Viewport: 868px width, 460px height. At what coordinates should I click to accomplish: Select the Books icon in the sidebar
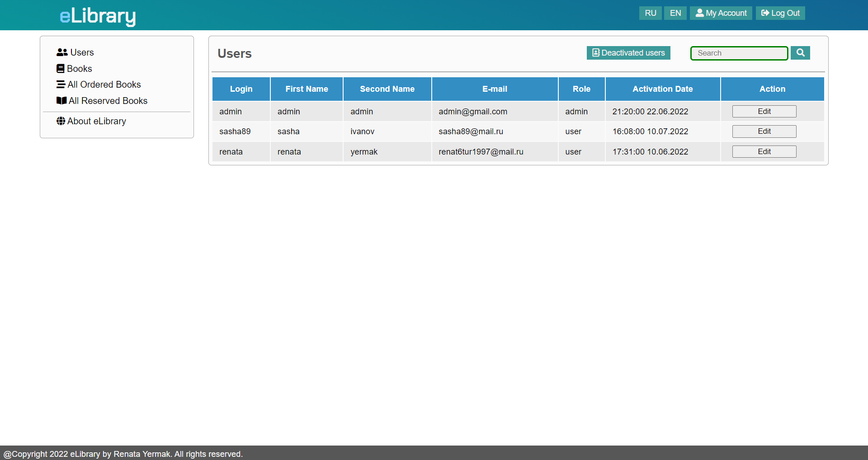point(61,68)
